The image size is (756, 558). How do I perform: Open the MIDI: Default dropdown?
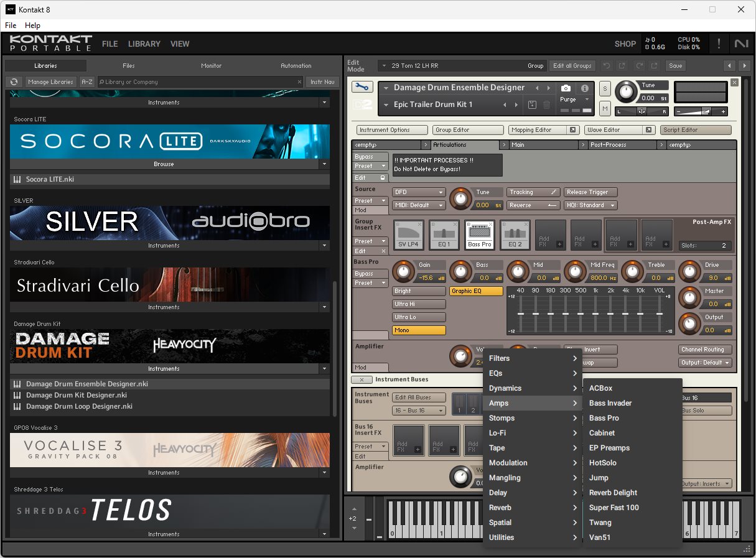coord(419,205)
